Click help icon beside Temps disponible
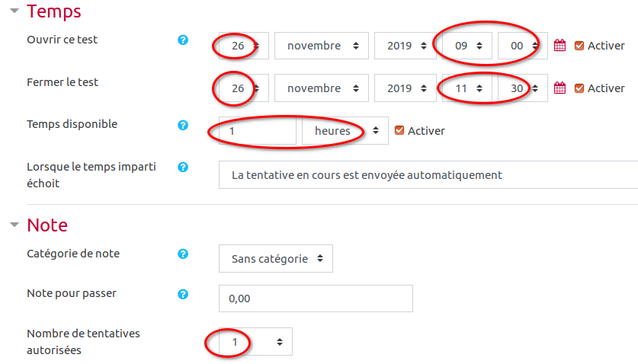 (x=183, y=125)
